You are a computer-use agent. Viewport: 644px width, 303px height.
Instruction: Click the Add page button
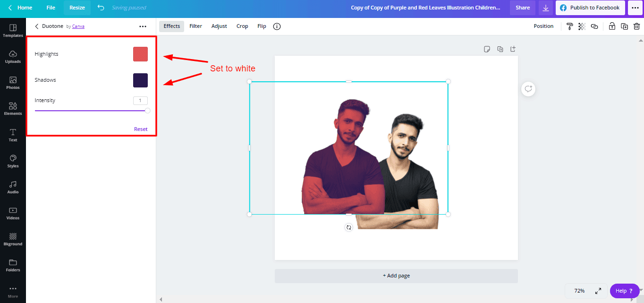point(396,276)
